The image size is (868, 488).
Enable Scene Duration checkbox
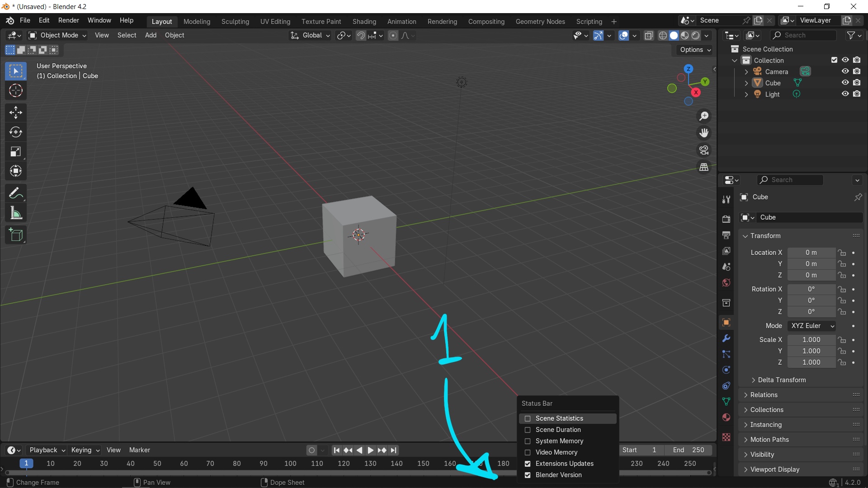(528, 430)
